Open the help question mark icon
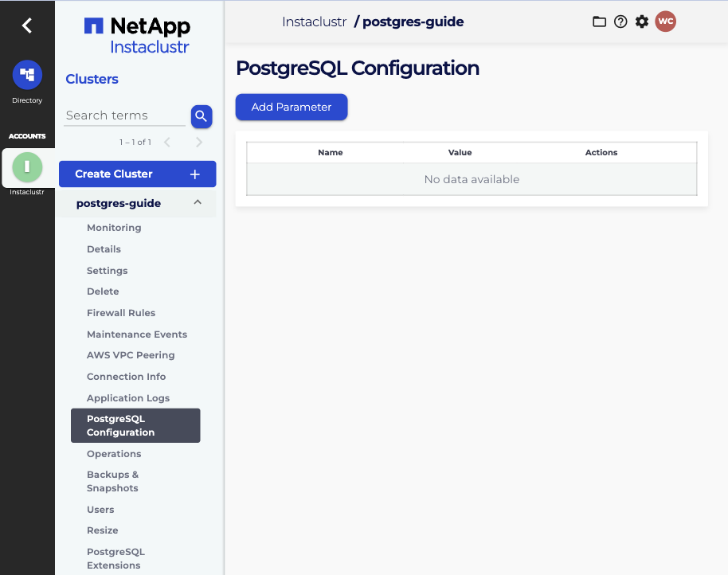728x575 pixels. coord(620,22)
